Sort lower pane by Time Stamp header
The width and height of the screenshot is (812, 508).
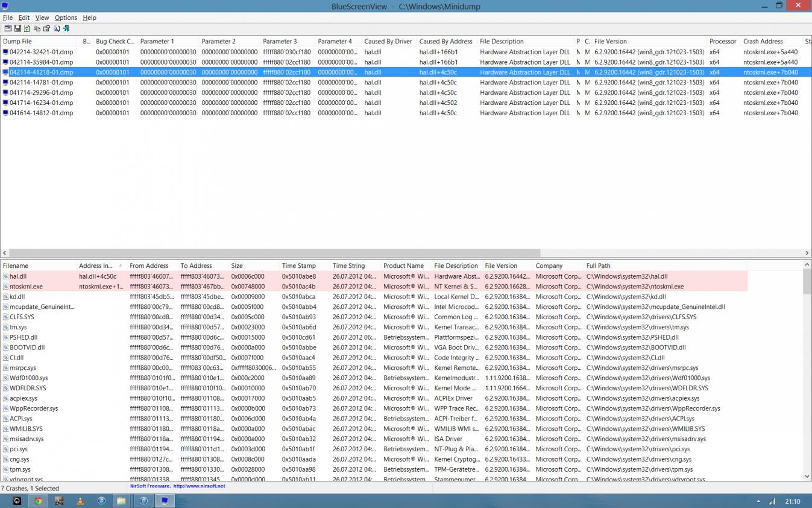(304, 266)
